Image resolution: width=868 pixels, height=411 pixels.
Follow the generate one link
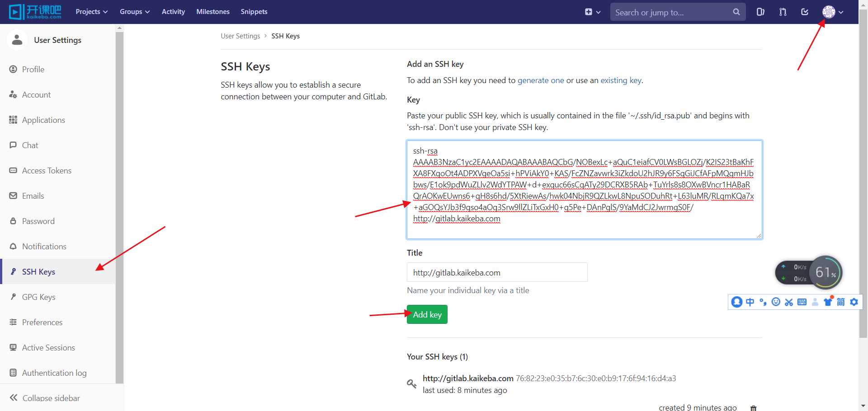coord(541,80)
